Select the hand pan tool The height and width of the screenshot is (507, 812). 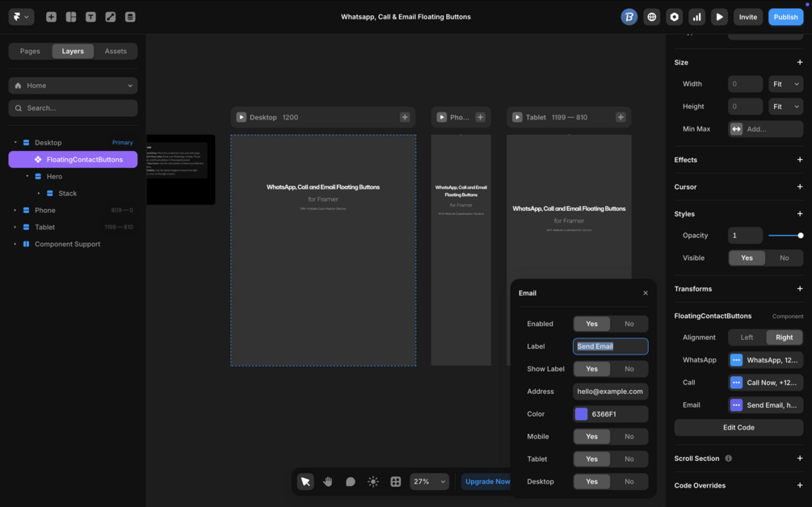[328, 482]
